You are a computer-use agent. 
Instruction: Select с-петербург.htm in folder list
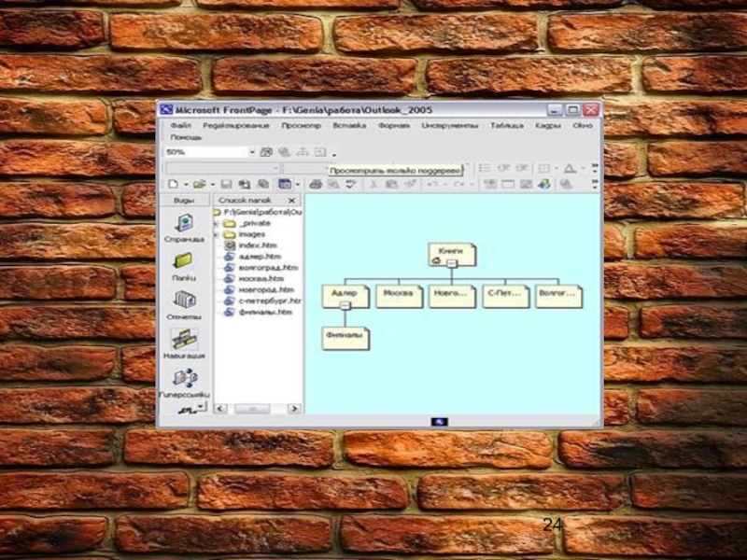coord(270,301)
